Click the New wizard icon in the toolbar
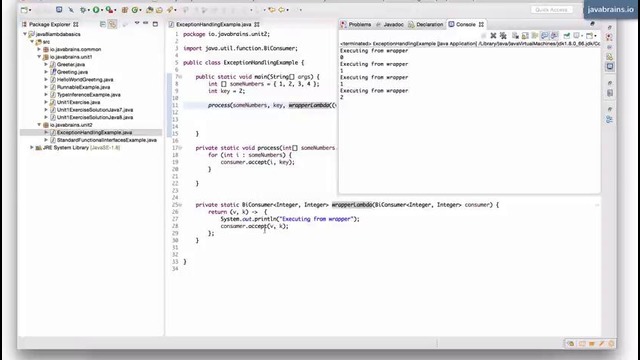 24,10
